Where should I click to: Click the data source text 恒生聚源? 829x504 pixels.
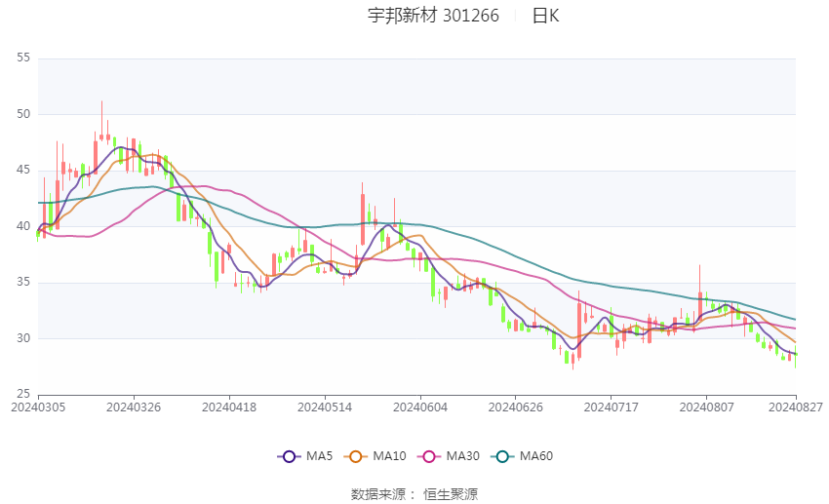451,494
